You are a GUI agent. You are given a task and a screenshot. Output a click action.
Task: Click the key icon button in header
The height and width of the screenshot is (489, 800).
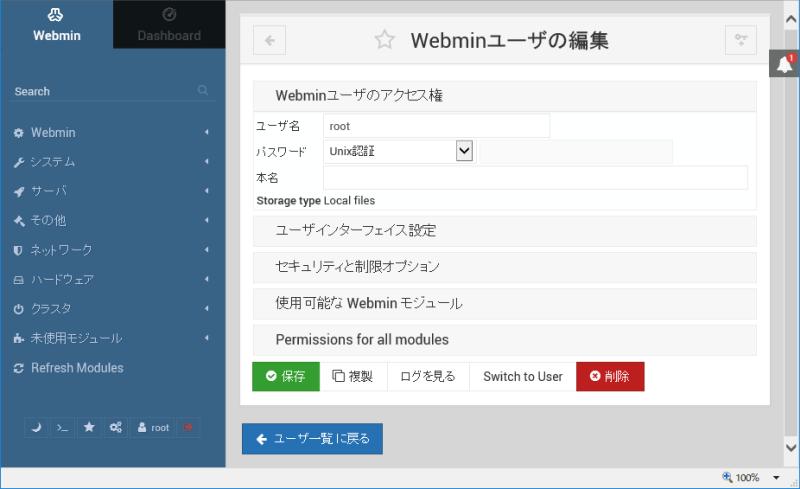(741, 40)
